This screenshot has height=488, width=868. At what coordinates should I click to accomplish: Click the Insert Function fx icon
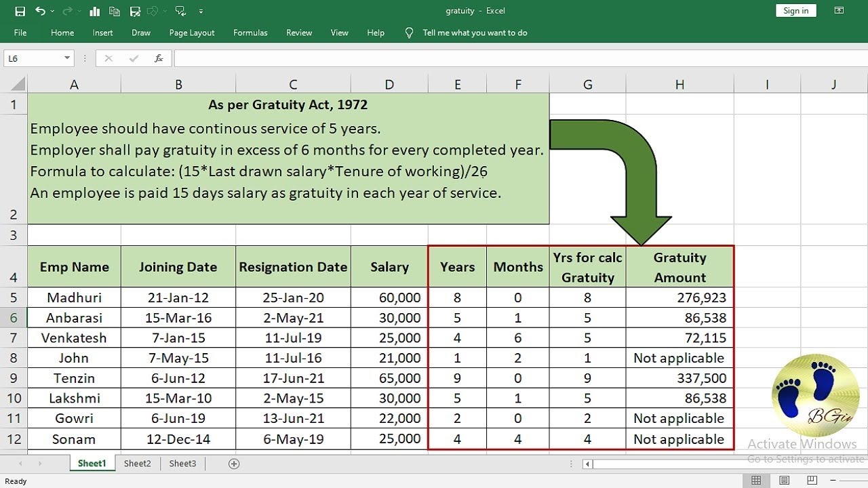click(x=159, y=58)
